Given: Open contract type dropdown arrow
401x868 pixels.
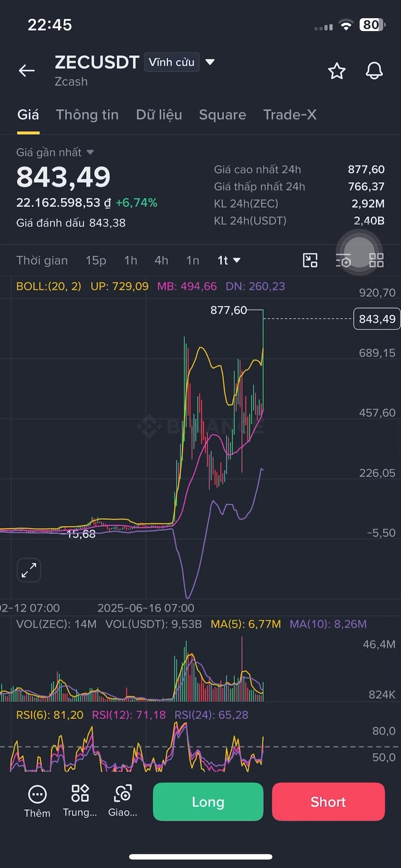Looking at the screenshot, I should click(210, 62).
